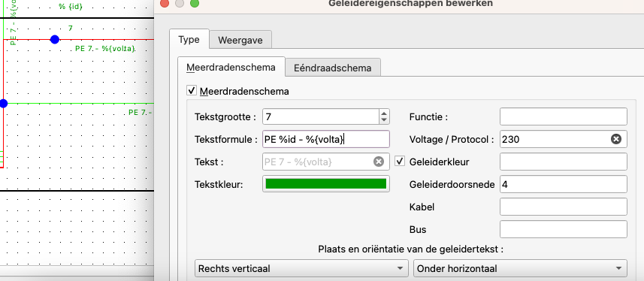Image resolution: width=644 pixels, height=281 pixels.
Task: Switch to the Weergave tab
Action: tap(240, 41)
